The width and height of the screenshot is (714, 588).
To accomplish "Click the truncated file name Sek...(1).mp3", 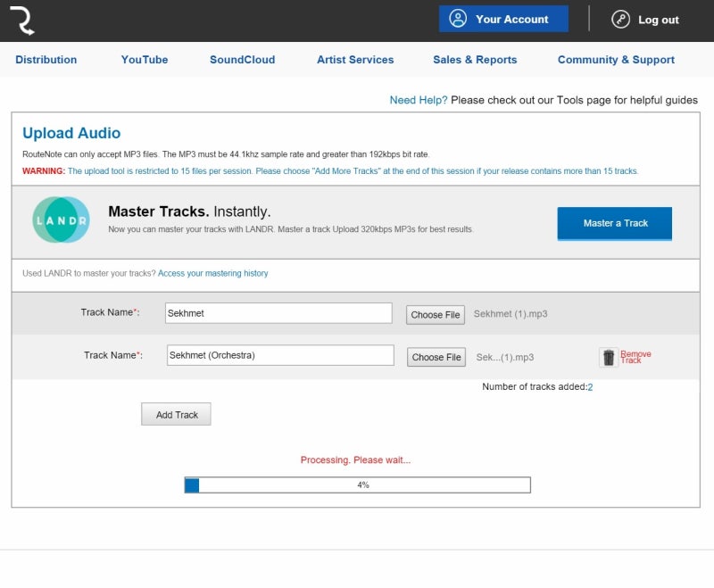I will point(505,357).
